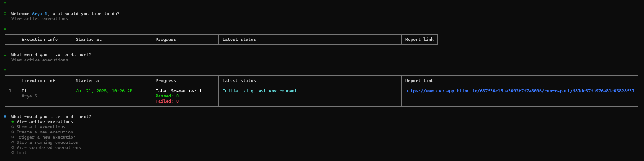This screenshot has width=644, height=161.
Task: Choose the "Exit" menu option
Action: point(21,153)
